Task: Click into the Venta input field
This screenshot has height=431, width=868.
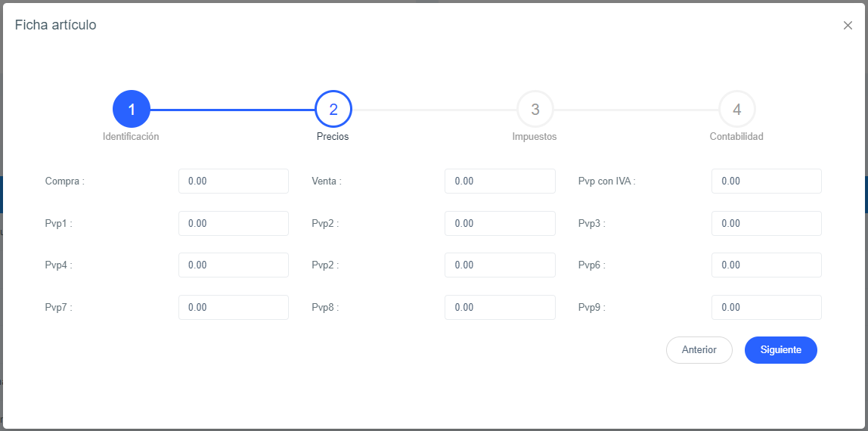Action: click(x=500, y=181)
